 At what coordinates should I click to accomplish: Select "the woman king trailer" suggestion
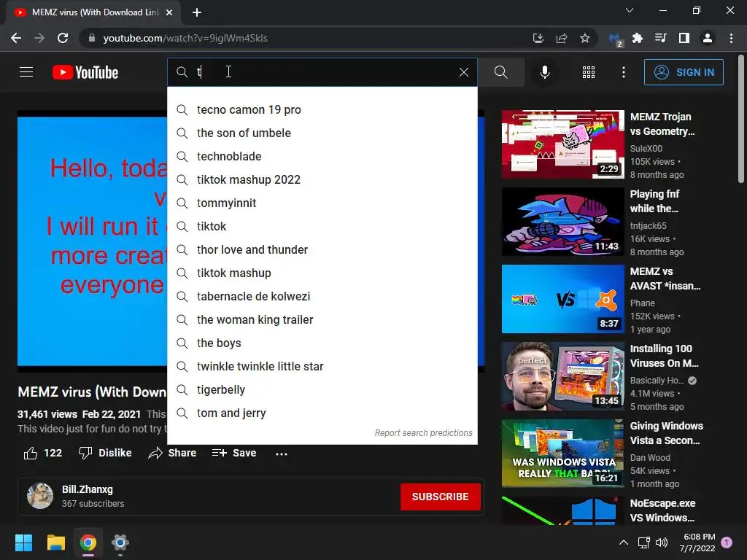tap(322, 319)
